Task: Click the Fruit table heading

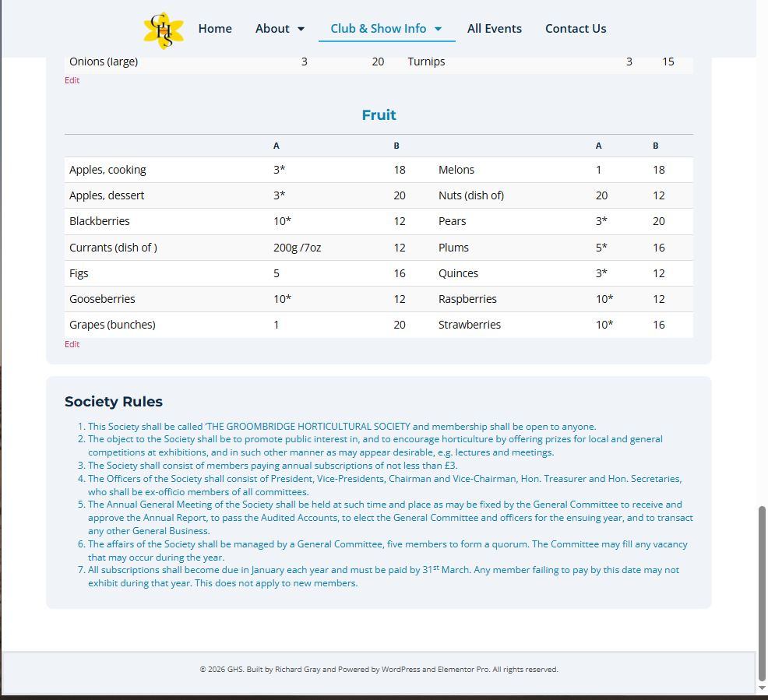Action: [x=379, y=115]
